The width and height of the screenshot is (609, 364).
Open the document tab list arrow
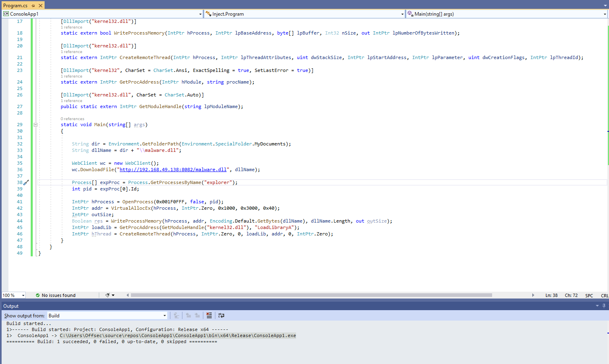[x=605, y=6]
